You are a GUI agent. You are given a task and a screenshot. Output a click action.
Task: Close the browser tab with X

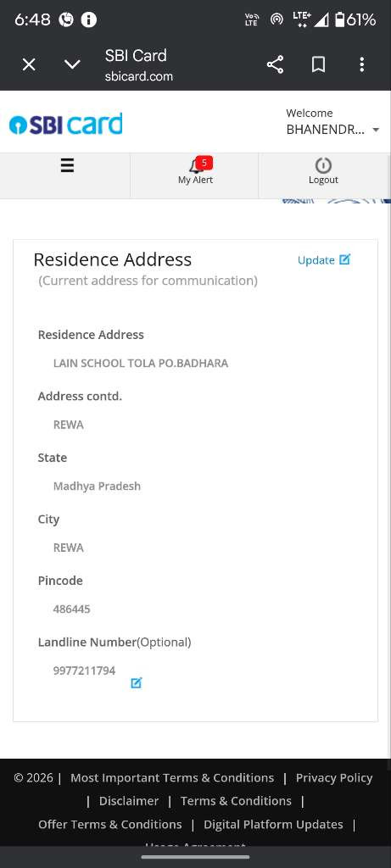click(29, 64)
